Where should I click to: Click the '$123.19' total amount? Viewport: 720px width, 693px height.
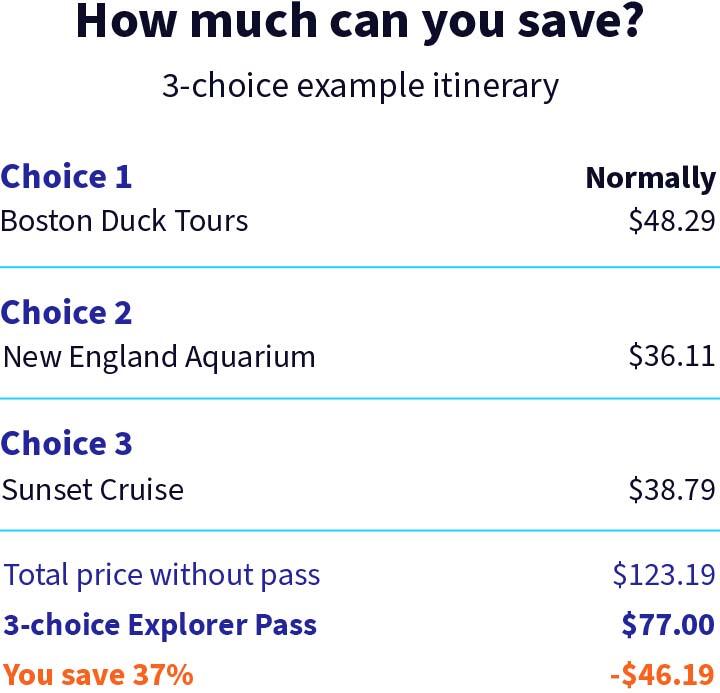coord(664,575)
